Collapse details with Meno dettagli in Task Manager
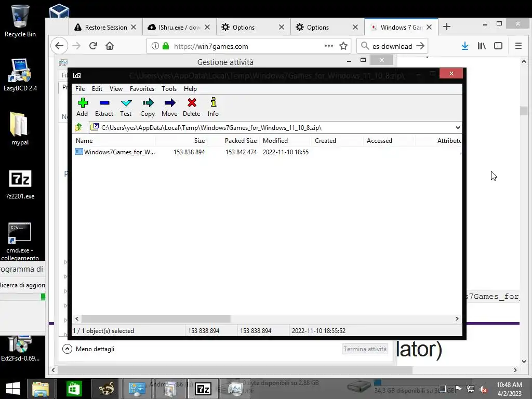Image resolution: width=532 pixels, height=399 pixels. [88, 349]
